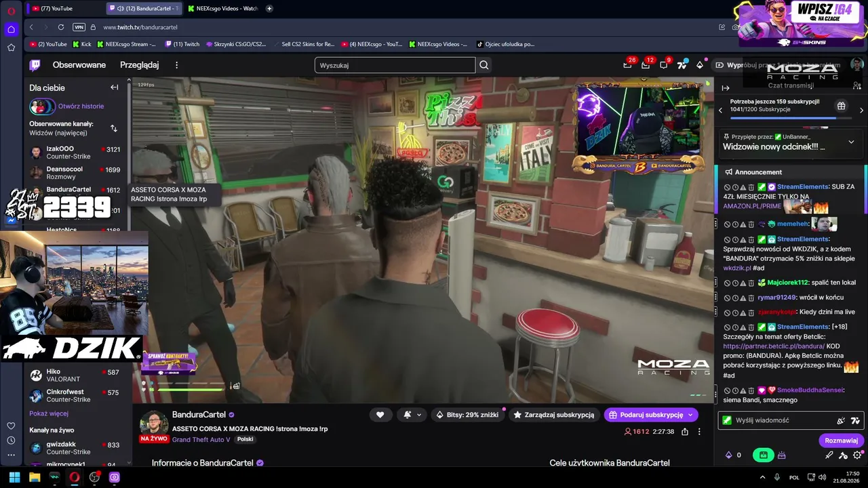
Task: Open the taskbar volume control
Action: [x=823, y=477]
